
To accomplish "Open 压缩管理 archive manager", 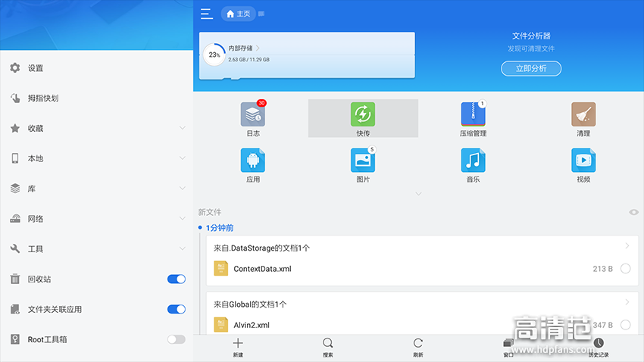I will [x=473, y=118].
